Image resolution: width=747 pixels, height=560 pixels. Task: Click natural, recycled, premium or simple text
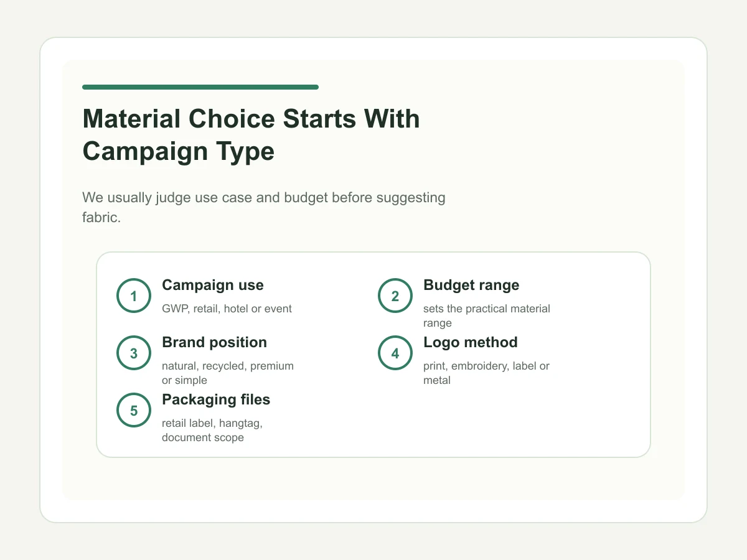pos(228,373)
